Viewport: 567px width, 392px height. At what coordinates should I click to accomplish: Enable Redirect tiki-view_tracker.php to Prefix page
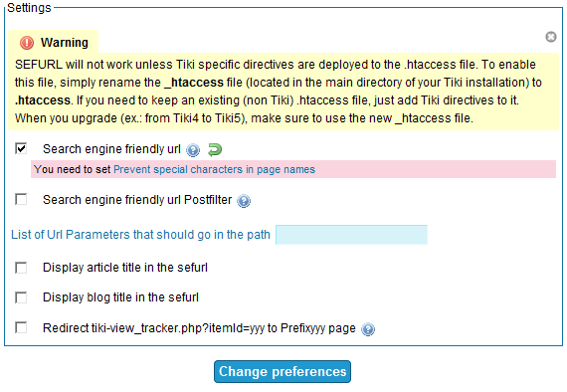[x=21, y=327]
